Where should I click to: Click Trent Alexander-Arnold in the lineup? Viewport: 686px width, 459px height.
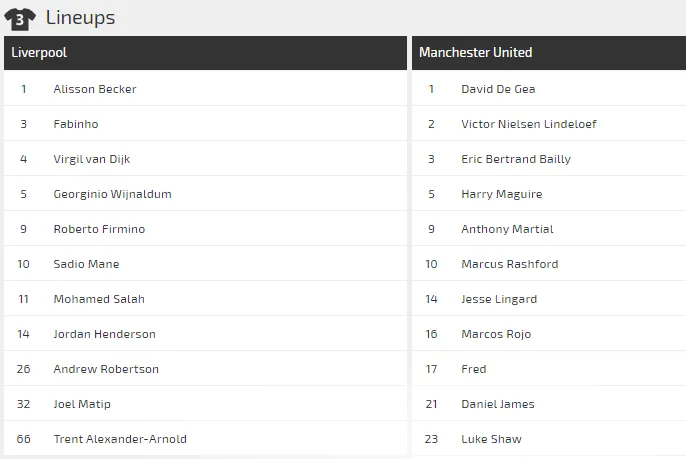(120, 439)
